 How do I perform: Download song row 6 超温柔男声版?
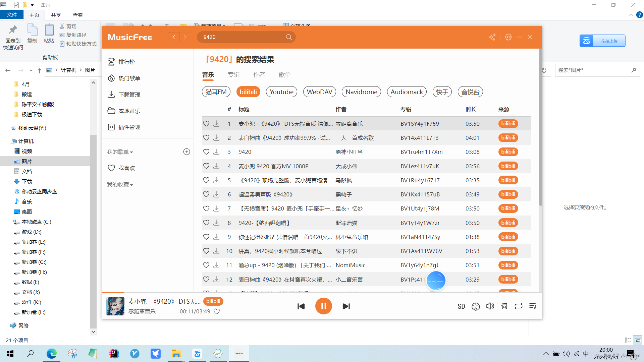(x=216, y=194)
